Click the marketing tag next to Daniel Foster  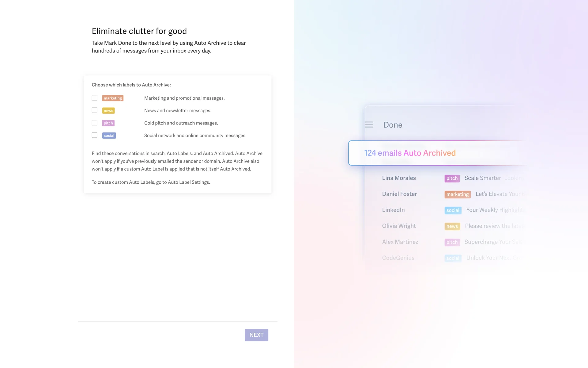[x=457, y=194]
